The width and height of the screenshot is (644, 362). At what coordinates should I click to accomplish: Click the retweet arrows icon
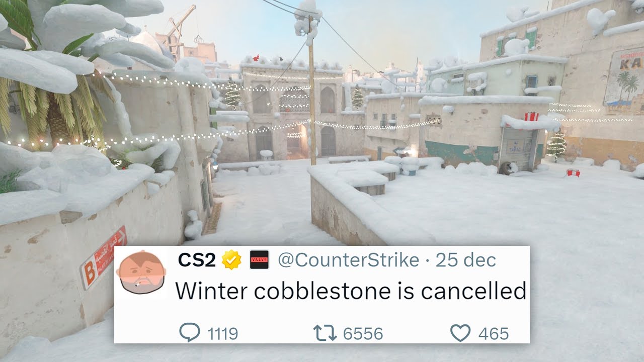pos(325,333)
